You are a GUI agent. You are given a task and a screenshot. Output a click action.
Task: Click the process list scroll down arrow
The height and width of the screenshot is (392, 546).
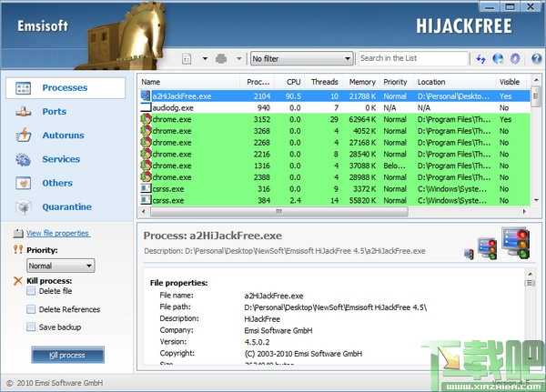536,200
